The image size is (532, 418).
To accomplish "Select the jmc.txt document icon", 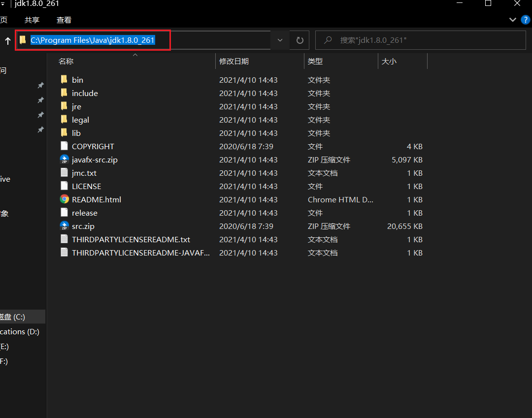I will tap(64, 172).
